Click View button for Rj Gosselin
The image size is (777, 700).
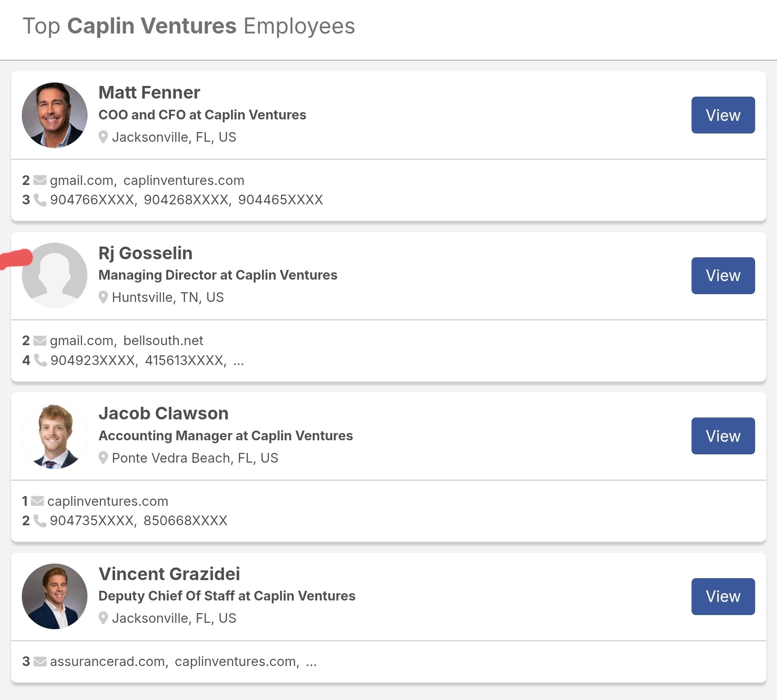(723, 276)
